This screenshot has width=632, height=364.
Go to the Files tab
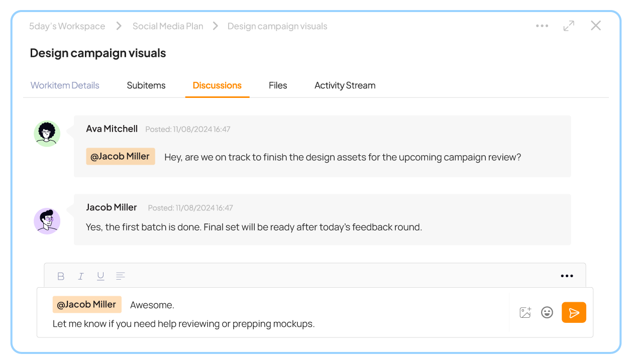278,85
